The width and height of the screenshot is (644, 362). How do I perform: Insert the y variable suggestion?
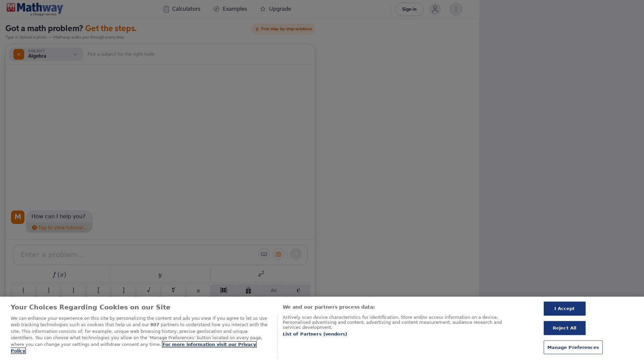160,275
